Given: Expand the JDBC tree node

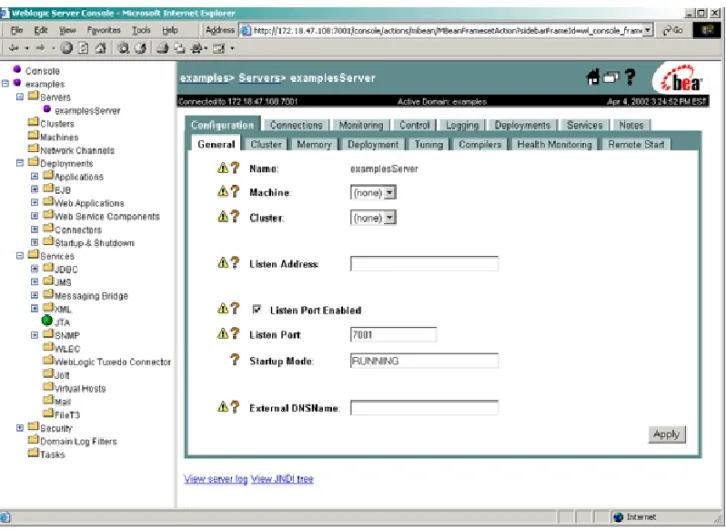Looking at the screenshot, I should (34, 269).
